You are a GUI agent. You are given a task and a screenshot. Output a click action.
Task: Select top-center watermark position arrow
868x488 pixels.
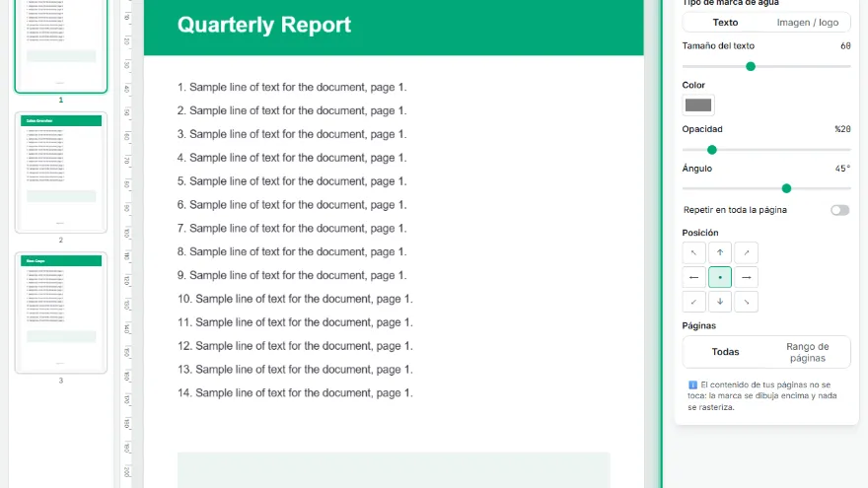pos(720,252)
